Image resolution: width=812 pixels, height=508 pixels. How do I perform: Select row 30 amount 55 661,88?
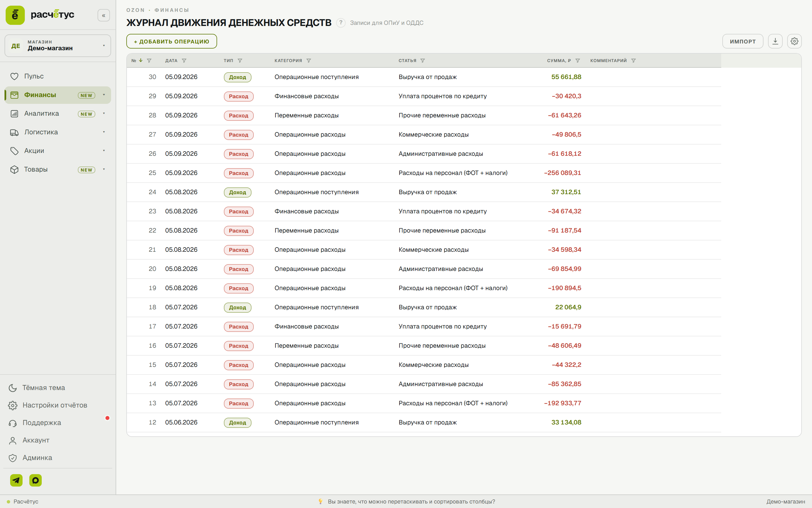tap(566, 77)
